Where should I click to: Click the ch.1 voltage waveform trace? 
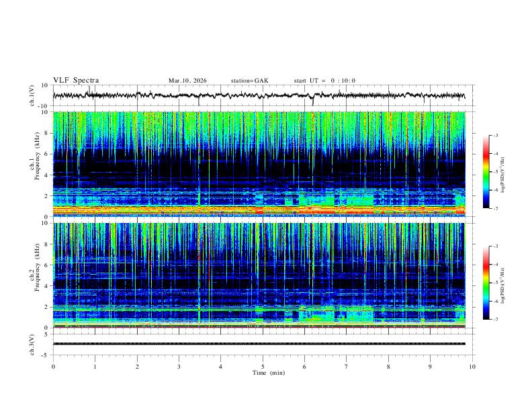pos(259,95)
